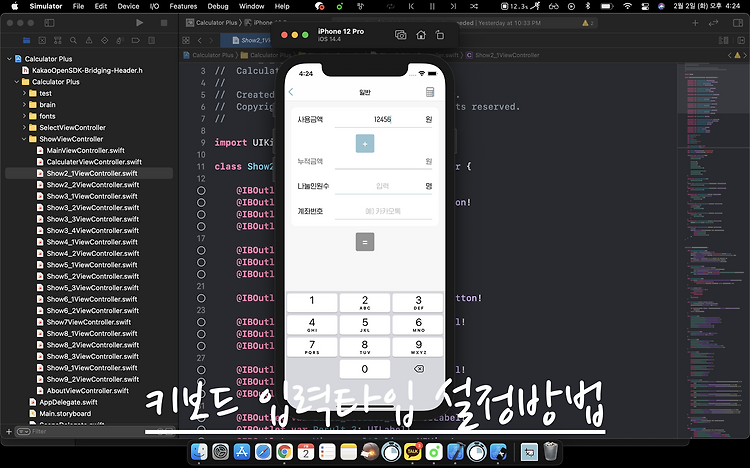Open KakaoTalk from the Dock
This screenshot has height=468, width=750.
[413, 452]
